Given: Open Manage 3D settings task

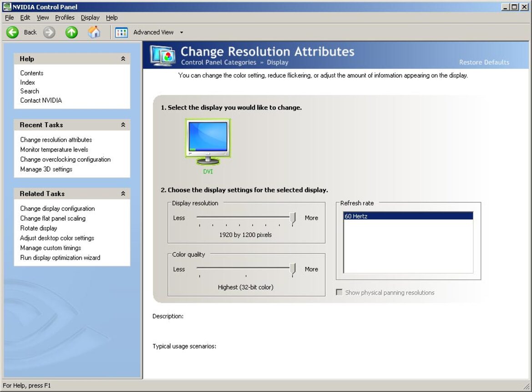Looking at the screenshot, I should point(46,169).
